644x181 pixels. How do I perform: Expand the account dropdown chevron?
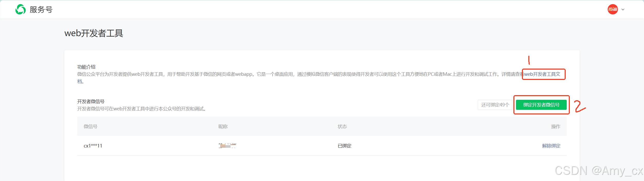click(x=623, y=10)
